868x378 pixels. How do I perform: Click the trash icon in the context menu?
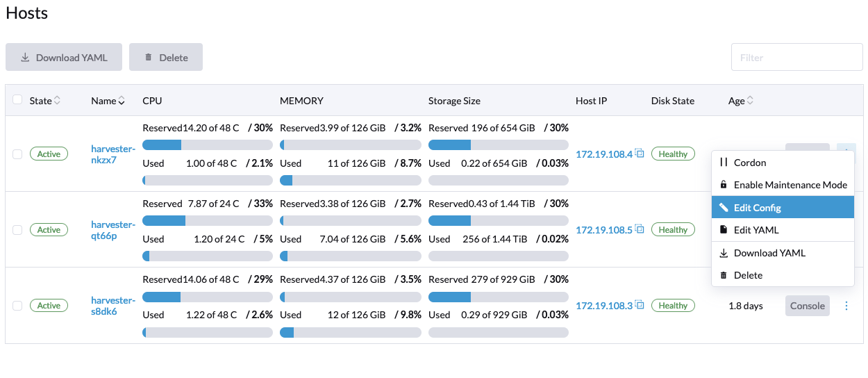tap(724, 275)
